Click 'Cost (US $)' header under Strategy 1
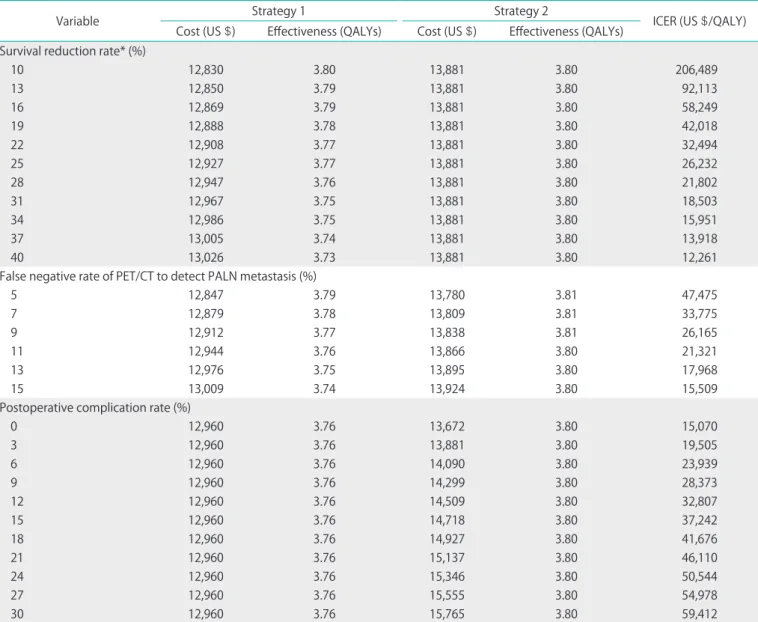 click(205, 31)
